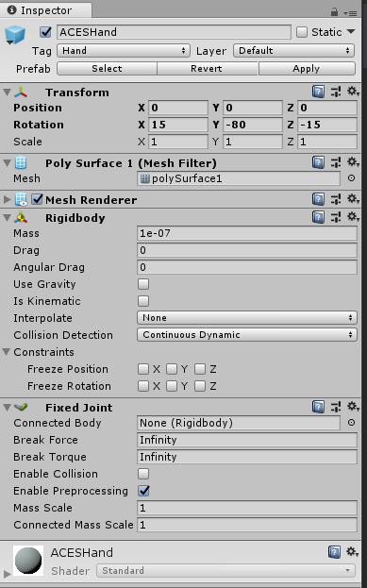
Task: Click the Rigidbody component icon
Action: 21,217
